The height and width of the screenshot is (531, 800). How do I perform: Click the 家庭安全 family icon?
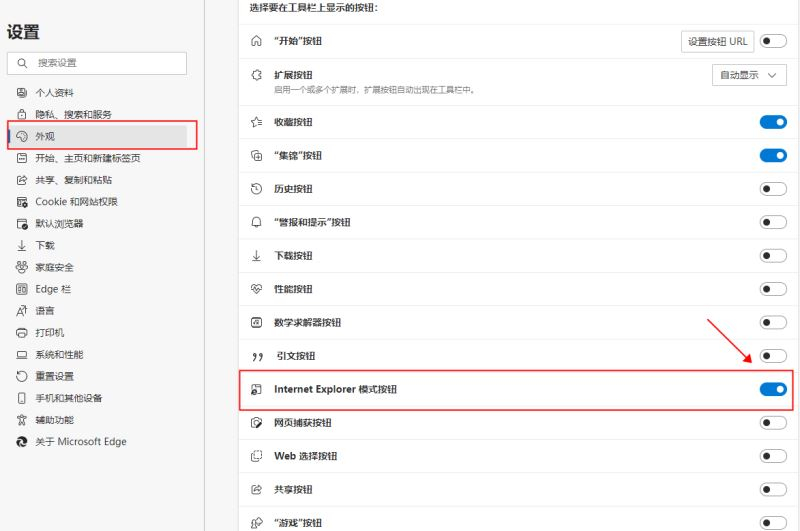click(x=22, y=267)
